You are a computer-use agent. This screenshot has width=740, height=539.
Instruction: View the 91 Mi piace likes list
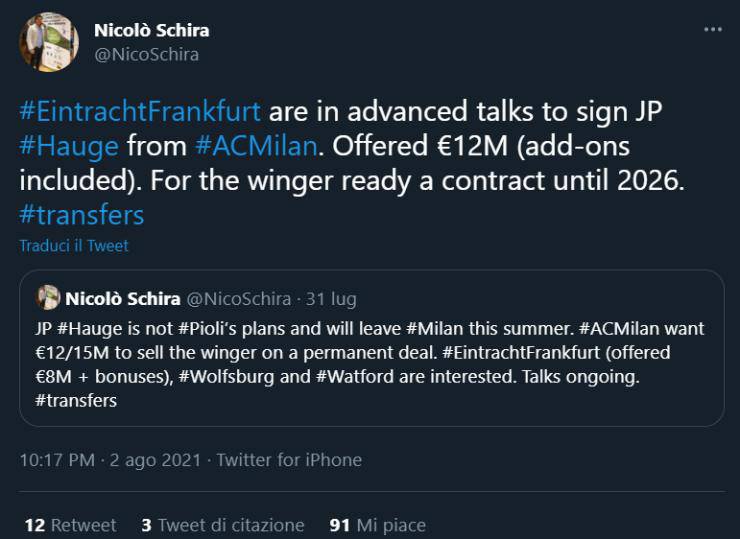(x=378, y=525)
